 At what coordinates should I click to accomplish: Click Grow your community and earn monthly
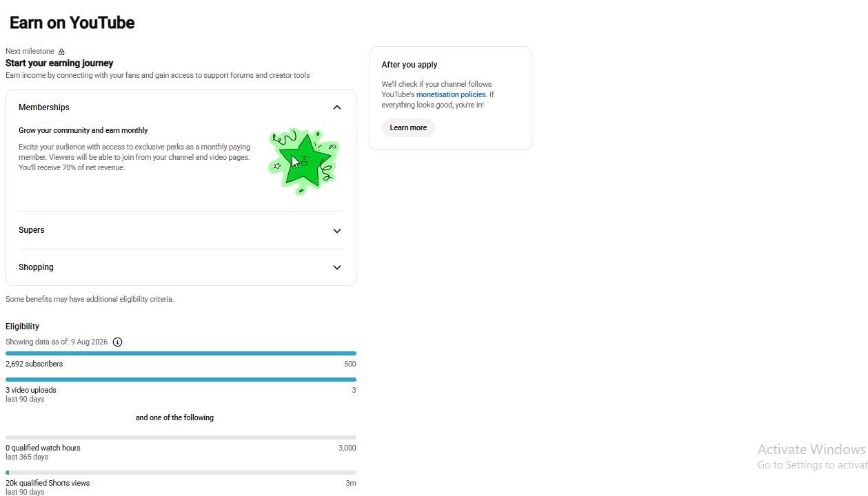[x=83, y=130]
